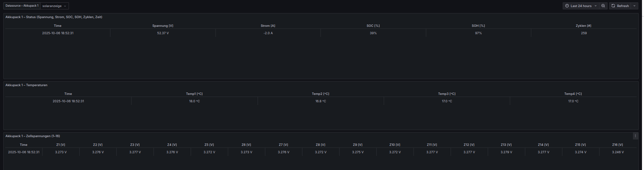This screenshot has height=170, width=644.
Task: Open the refresh interval dropdown arrow
Action: (634, 6)
